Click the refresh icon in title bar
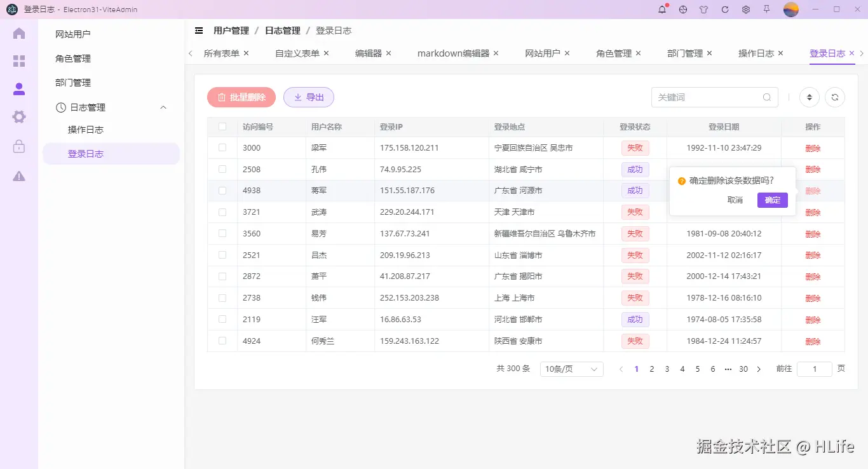This screenshot has width=868, height=469. [x=725, y=10]
